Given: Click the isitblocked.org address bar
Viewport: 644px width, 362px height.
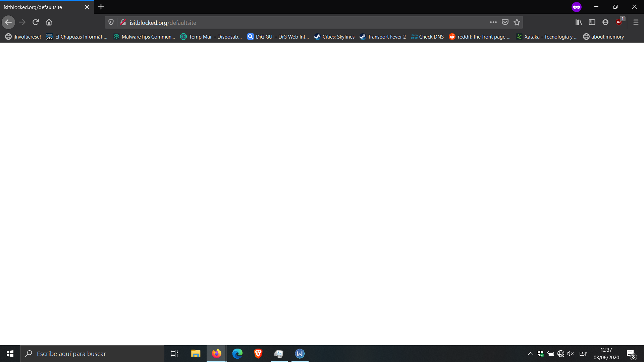Looking at the screenshot, I should pos(302,22).
